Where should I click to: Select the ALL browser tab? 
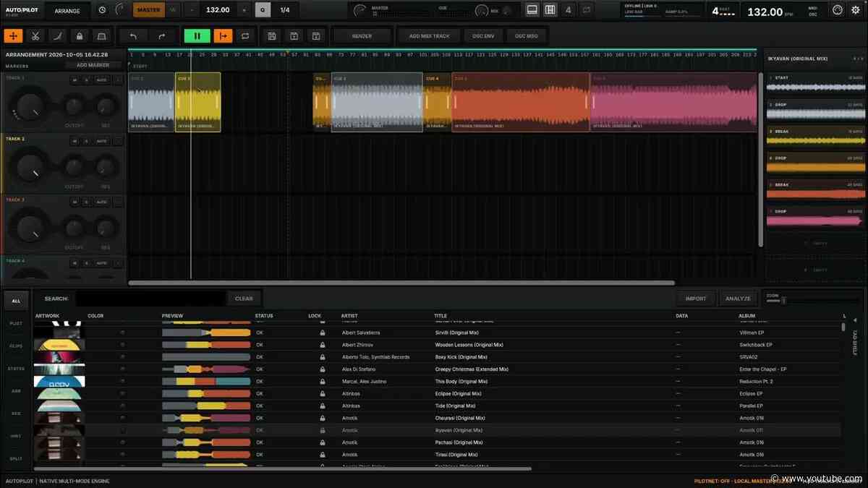click(x=16, y=300)
